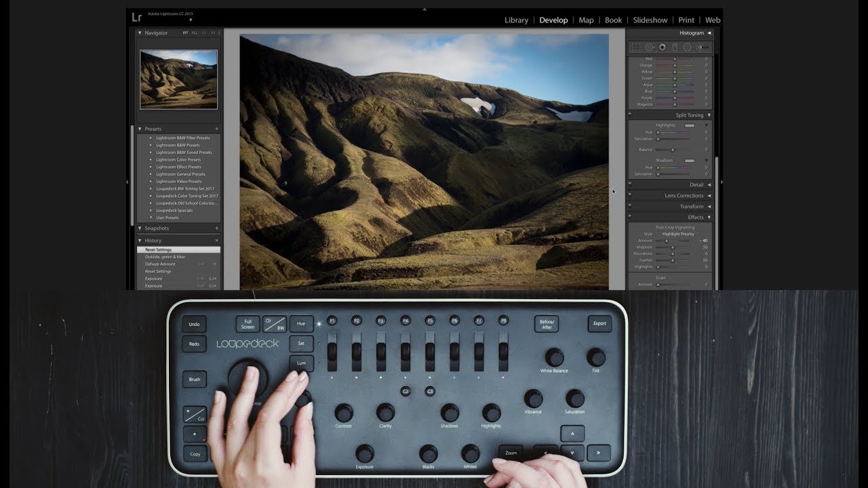The width and height of the screenshot is (868, 488).
Task: Switch to the Library module
Action: click(516, 20)
